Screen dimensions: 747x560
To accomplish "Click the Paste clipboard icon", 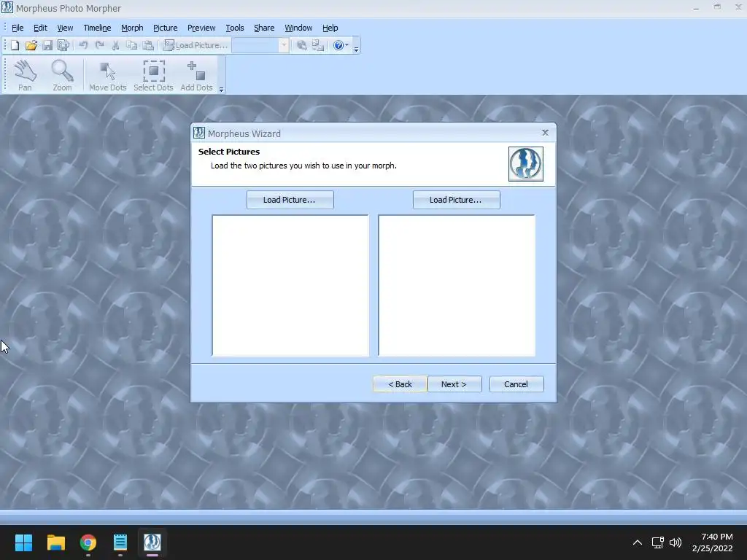I will pos(148,45).
